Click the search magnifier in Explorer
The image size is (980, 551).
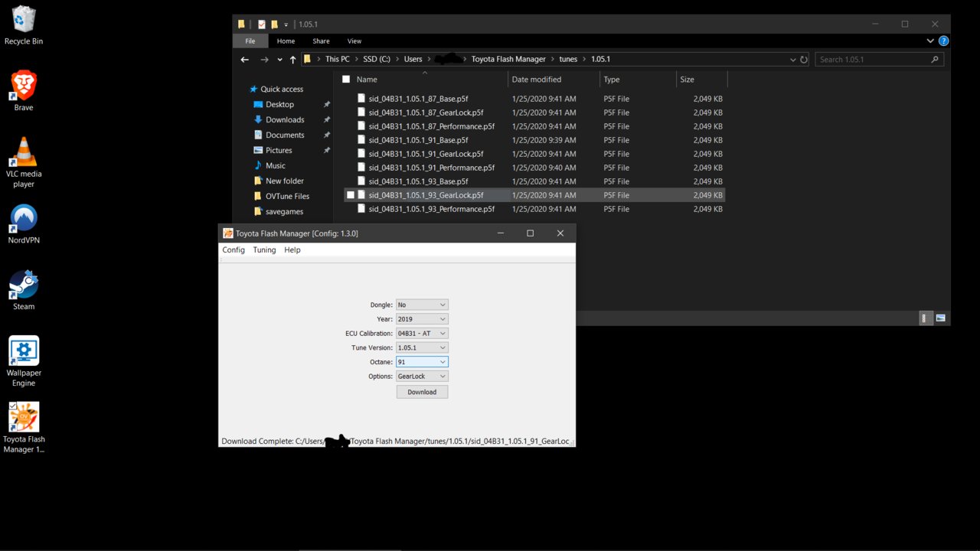point(935,59)
